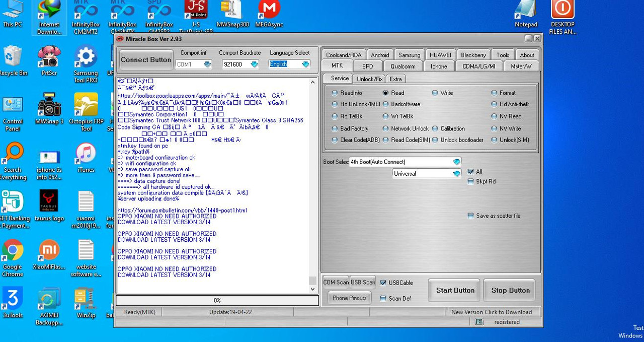Select the Write radio option
Viewport: 644px width, 342px height.
pyautogui.click(x=443, y=93)
